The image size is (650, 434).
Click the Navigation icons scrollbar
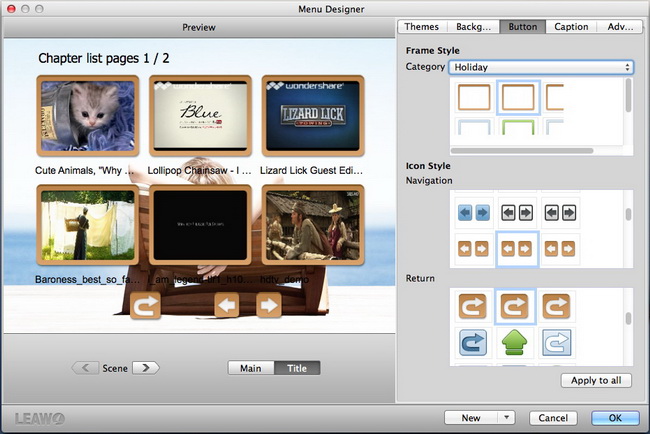tap(628, 214)
